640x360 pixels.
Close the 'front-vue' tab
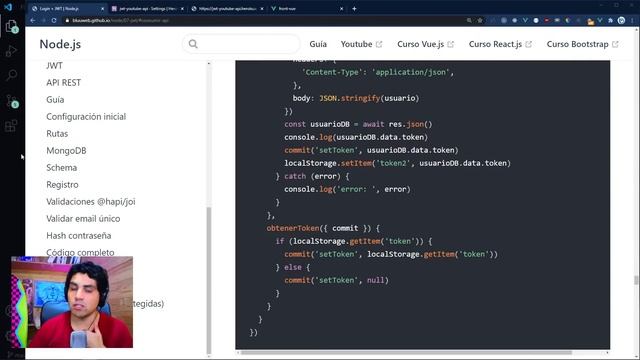342,9
